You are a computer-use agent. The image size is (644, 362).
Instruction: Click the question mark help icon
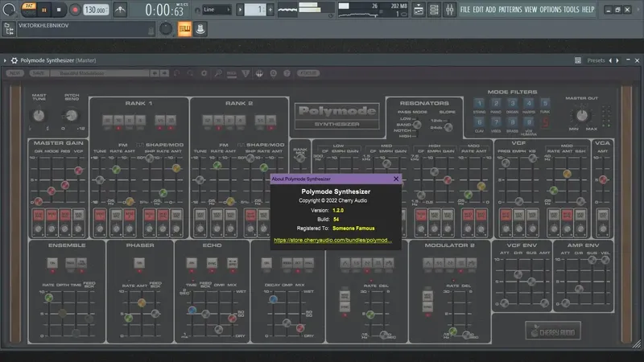tap(287, 73)
